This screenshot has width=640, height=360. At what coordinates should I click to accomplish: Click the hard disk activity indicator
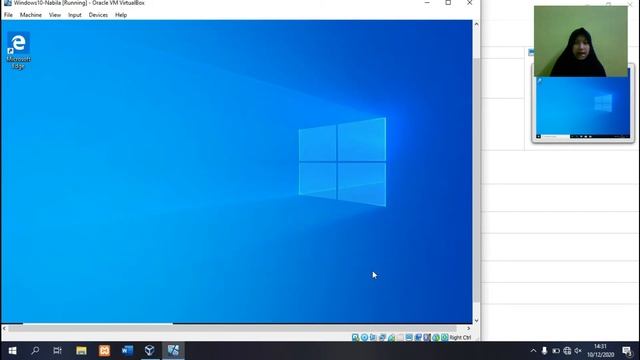(x=355, y=338)
